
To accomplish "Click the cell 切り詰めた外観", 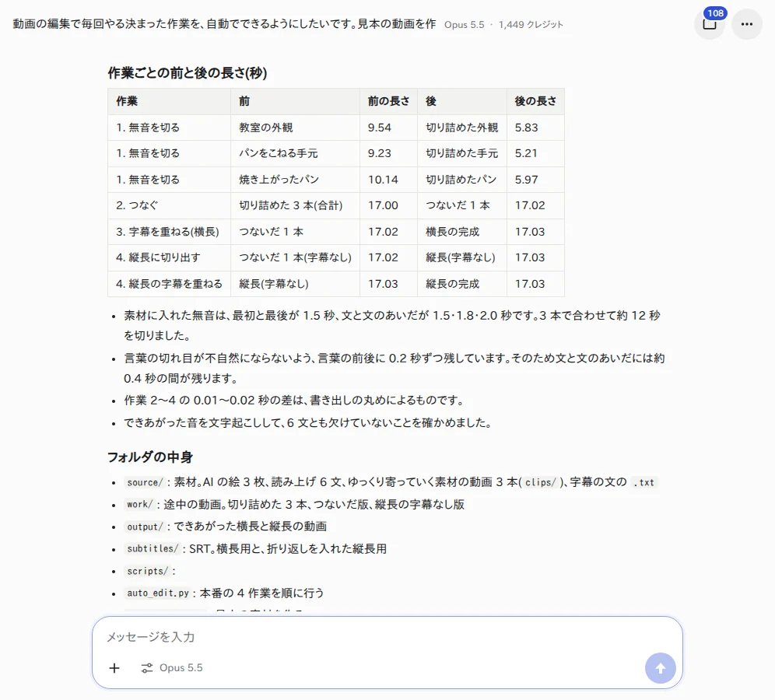I will coord(461,128).
